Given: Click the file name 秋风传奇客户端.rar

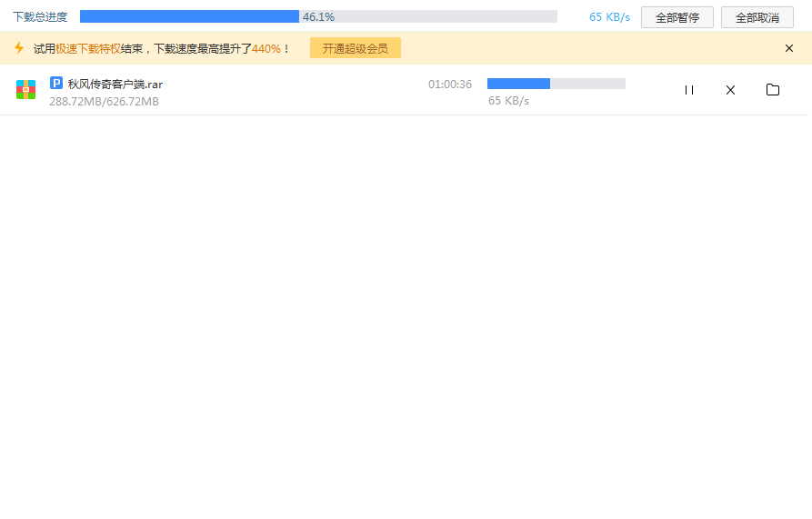Looking at the screenshot, I should tap(115, 84).
